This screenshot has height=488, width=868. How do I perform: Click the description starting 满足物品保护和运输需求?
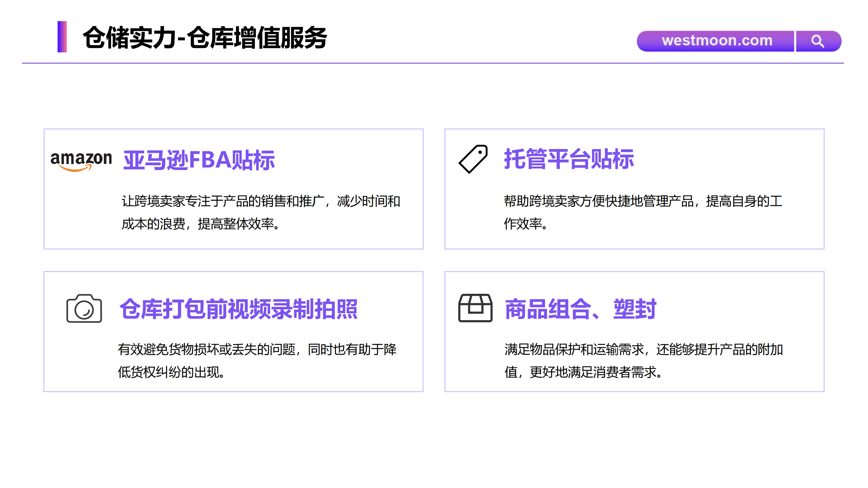tap(643, 361)
